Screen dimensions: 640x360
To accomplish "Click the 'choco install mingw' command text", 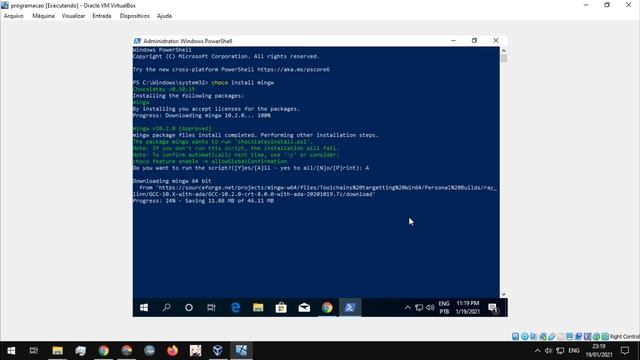I will 242,82.
